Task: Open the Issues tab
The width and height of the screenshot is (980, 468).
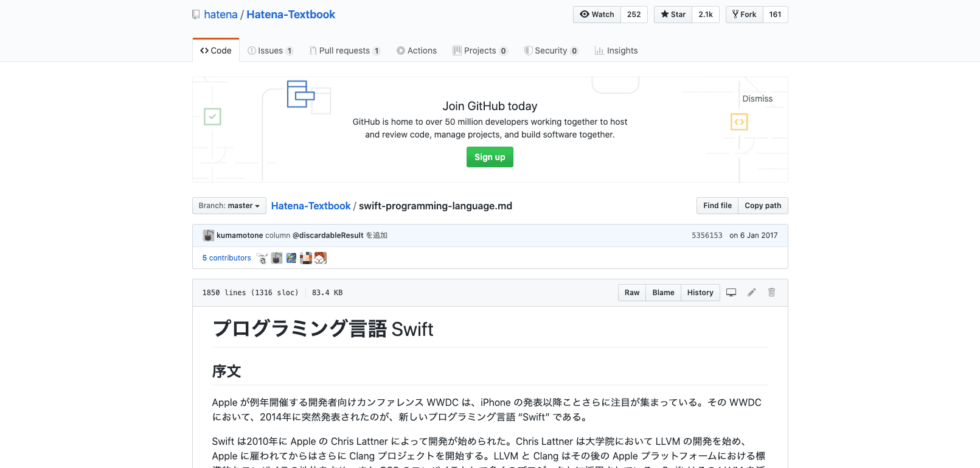Action: coord(270,51)
